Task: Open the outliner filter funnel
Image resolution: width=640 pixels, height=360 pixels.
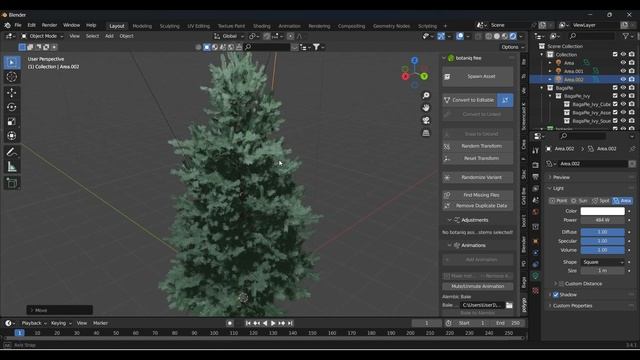Action: (x=626, y=36)
